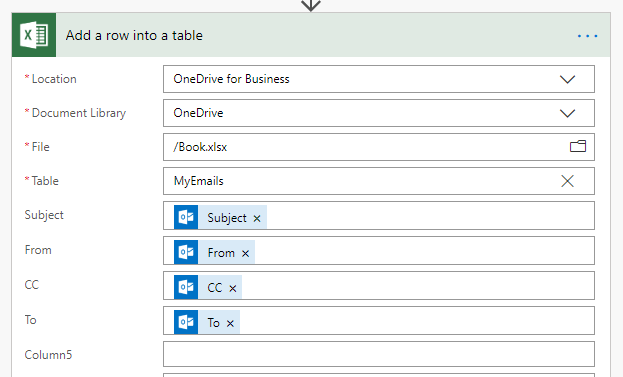The image size is (623, 377).
Task: Click the Location field label
Action: [x=54, y=79]
